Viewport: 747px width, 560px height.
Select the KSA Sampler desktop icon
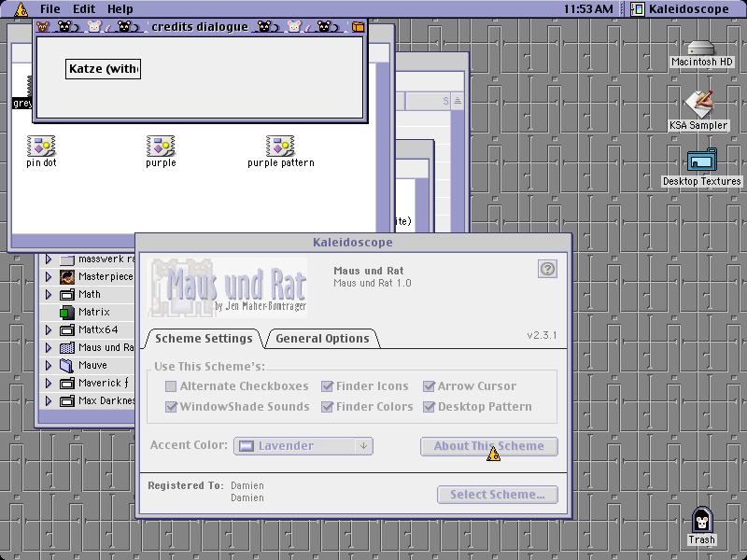click(x=698, y=104)
